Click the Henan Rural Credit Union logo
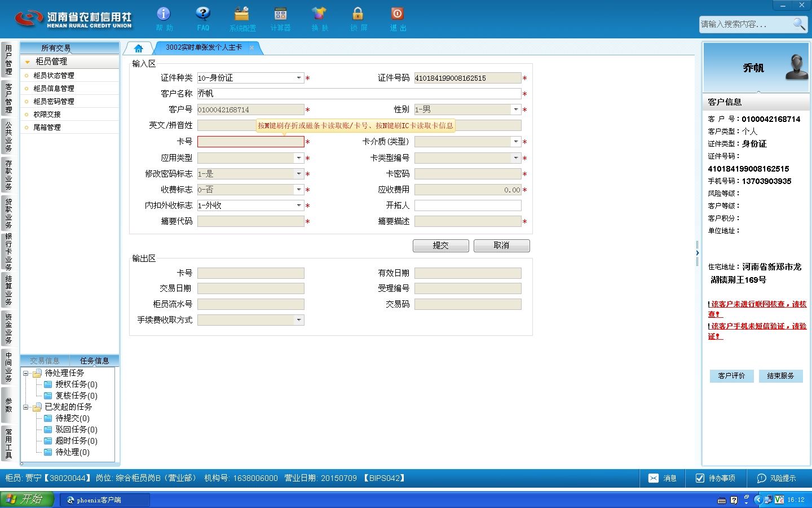Viewport: 812px width, 508px height. pyautogui.click(x=73, y=19)
